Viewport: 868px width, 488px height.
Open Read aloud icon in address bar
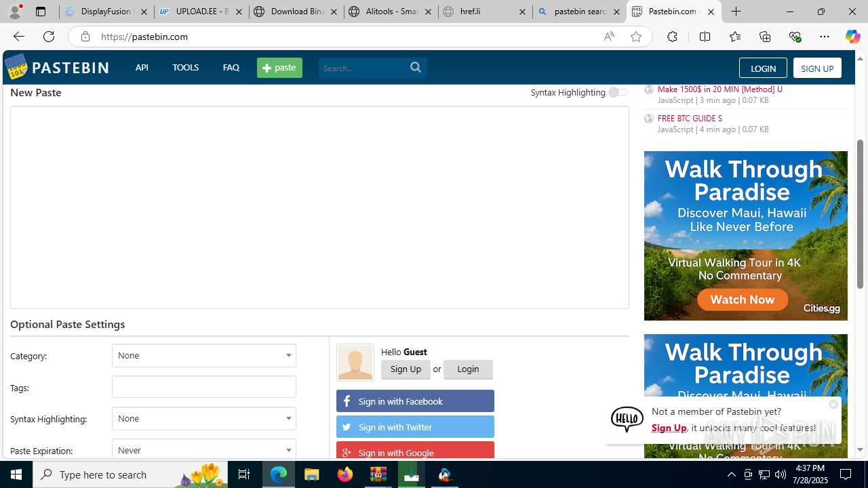point(609,37)
